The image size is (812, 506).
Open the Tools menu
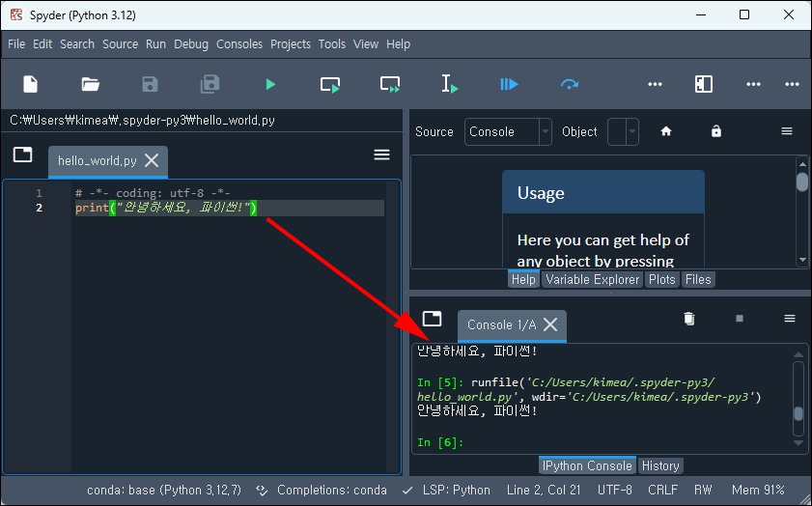(x=332, y=44)
